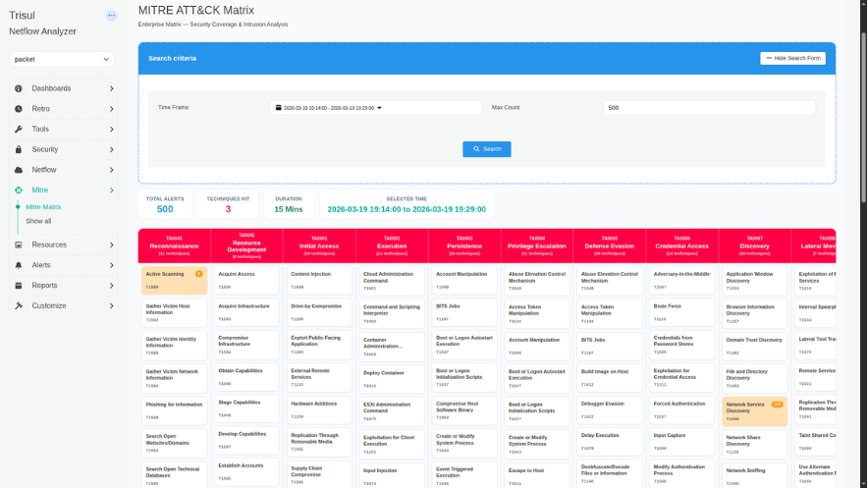The image size is (868, 488).
Task: Open the Time Frame date range picker
Action: click(x=375, y=108)
